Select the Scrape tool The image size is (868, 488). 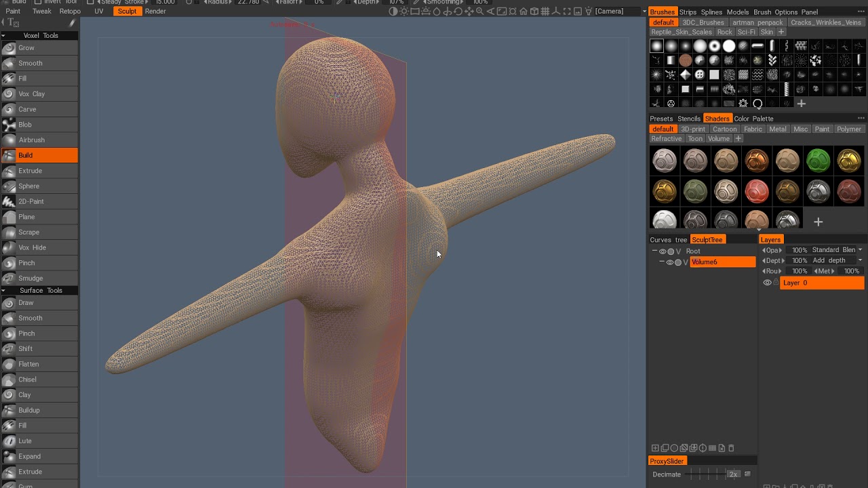pyautogui.click(x=39, y=232)
